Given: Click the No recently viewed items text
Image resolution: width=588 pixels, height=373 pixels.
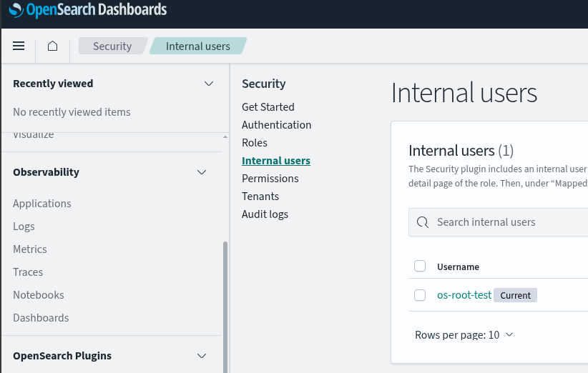Looking at the screenshot, I should click(72, 112).
